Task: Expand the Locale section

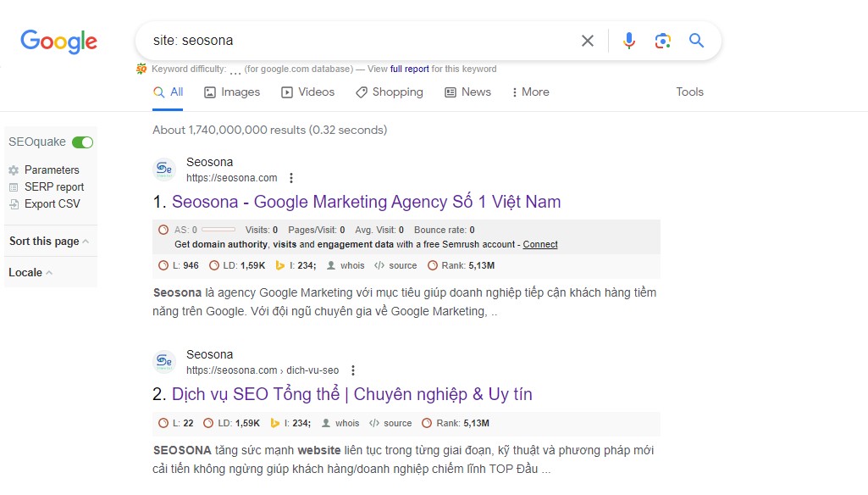Action: coord(30,273)
